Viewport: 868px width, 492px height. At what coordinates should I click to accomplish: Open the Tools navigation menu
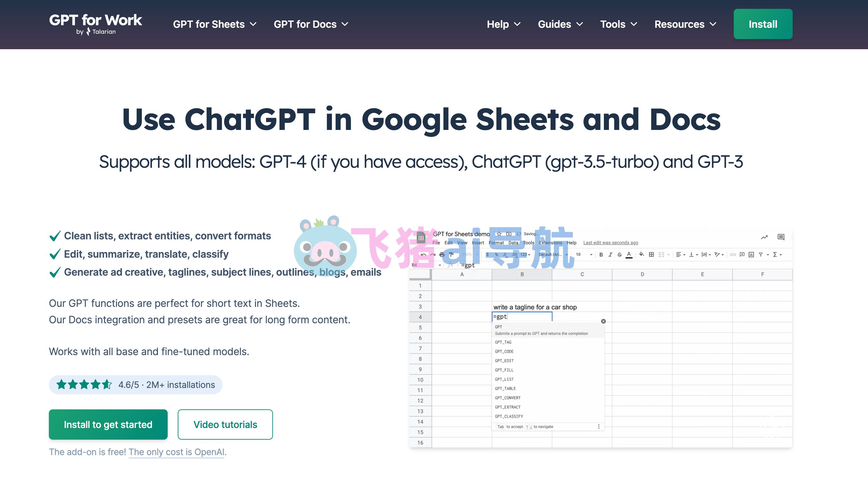click(x=618, y=24)
